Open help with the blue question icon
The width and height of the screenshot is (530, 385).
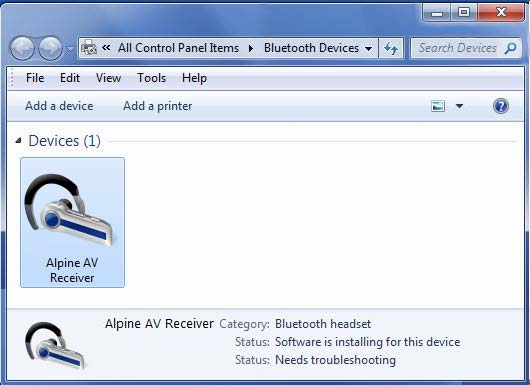pos(501,106)
